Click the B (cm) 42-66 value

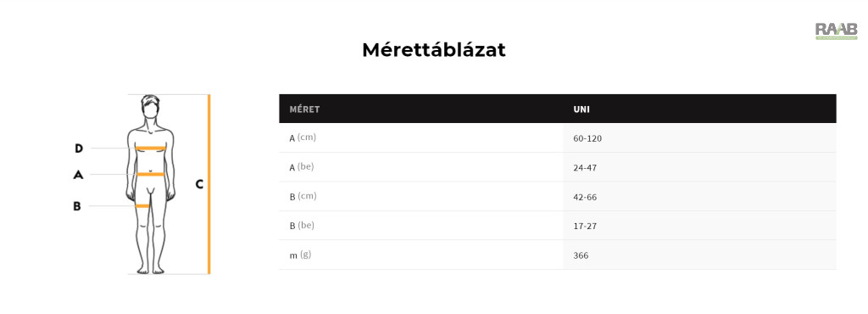coord(585,197)
